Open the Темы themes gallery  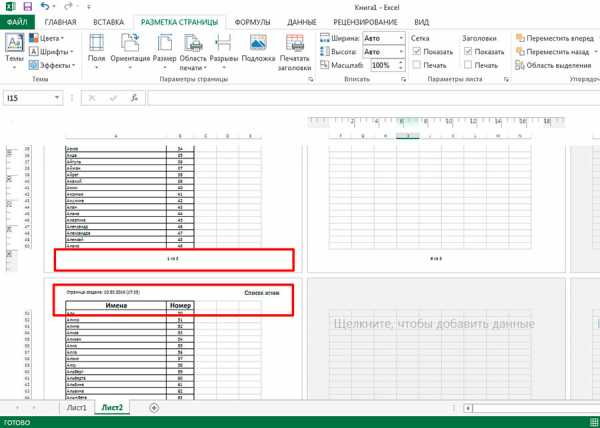(x=15, y=52)
